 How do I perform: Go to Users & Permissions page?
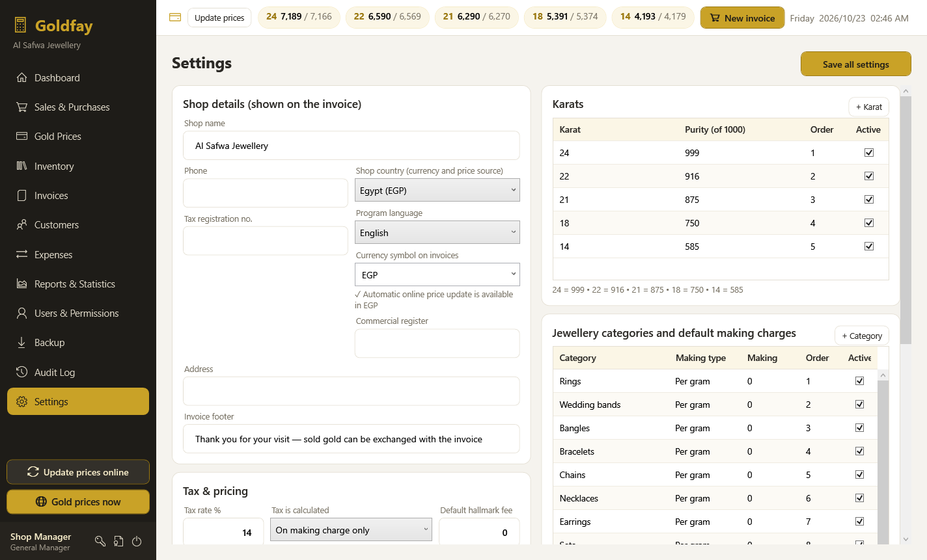78,313
